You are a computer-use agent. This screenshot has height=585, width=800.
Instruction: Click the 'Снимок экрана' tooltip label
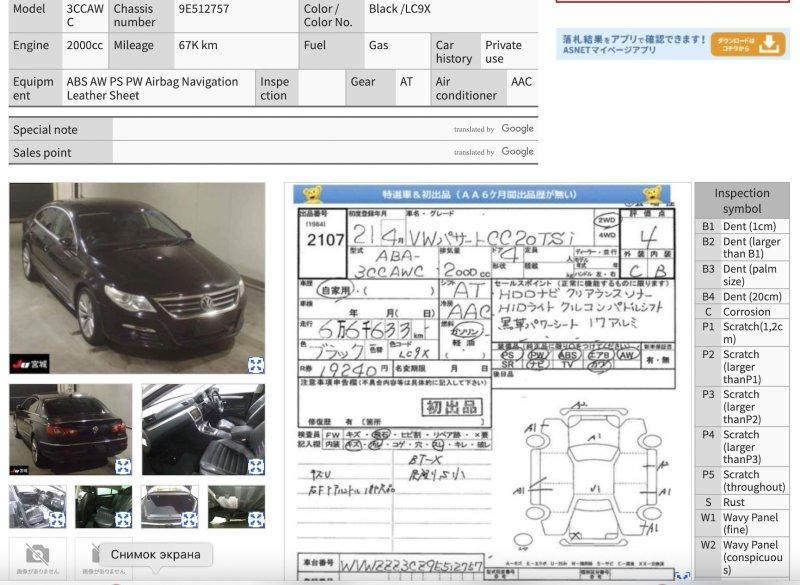(x=154, y=554)
